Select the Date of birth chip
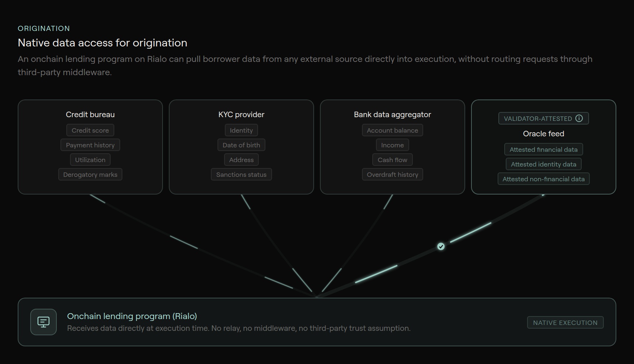Image resolution: width=634 pixels, height=364 pixels. 241,145
